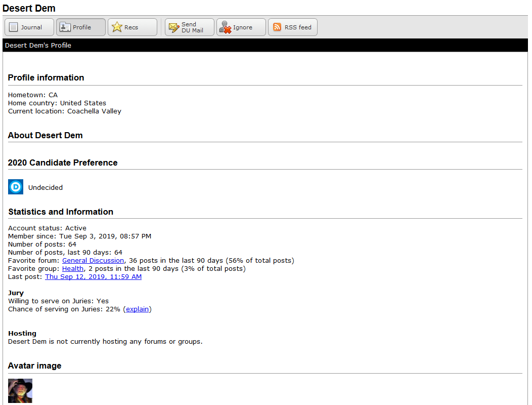This screenshot has height=405, width=532.
Task: Click the Ignore user icon
Action: (226, 27)
